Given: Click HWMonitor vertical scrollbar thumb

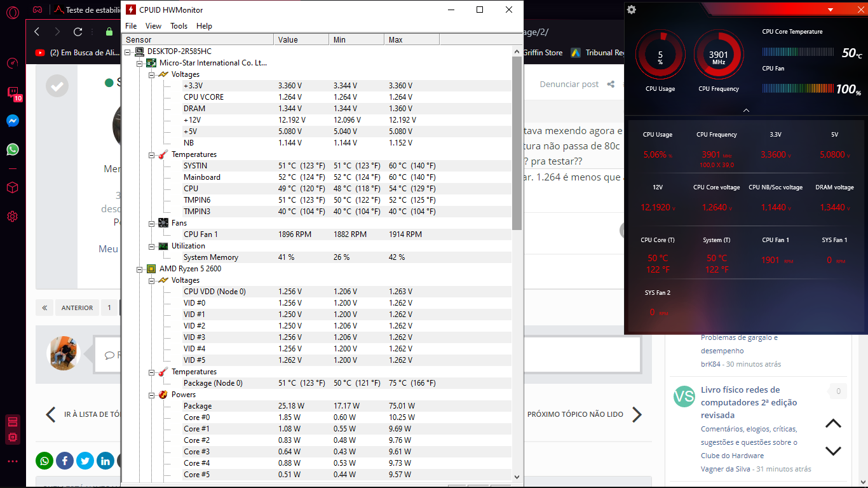Looking at the screenshot, I should point(517,143).
